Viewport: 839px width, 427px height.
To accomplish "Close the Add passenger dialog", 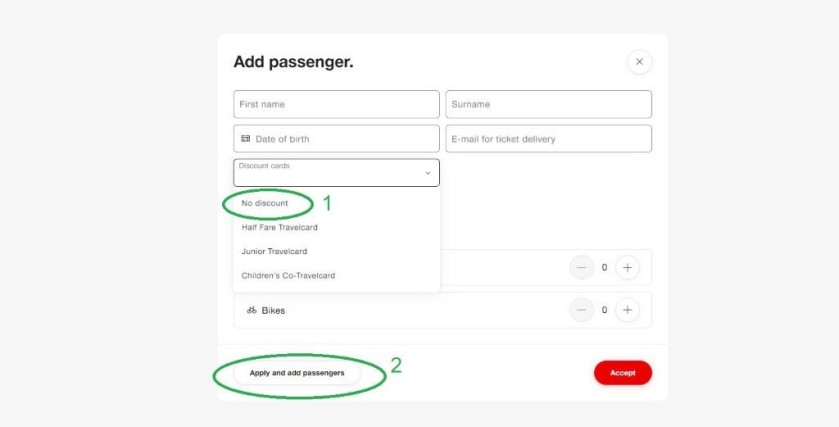I will pyautogui.click(x=639, y=62).
